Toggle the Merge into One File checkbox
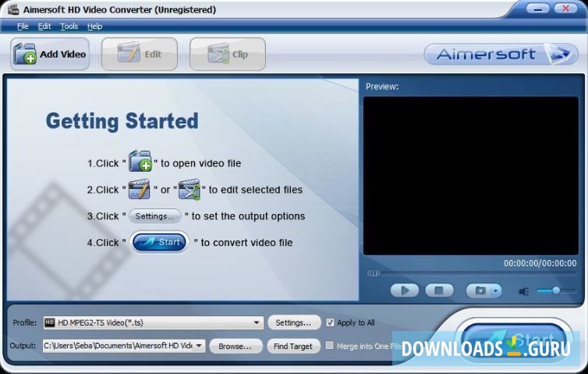Screen dimensions: 588x374 pyautogui.click(x=330, y=345)
